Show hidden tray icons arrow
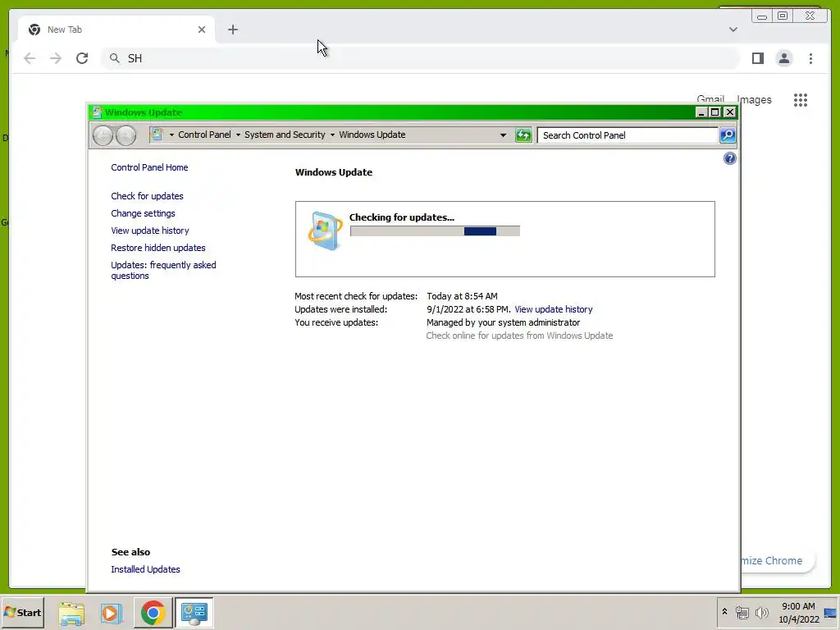The width and height of the screenshot is (840, 630). pos(725,612)
